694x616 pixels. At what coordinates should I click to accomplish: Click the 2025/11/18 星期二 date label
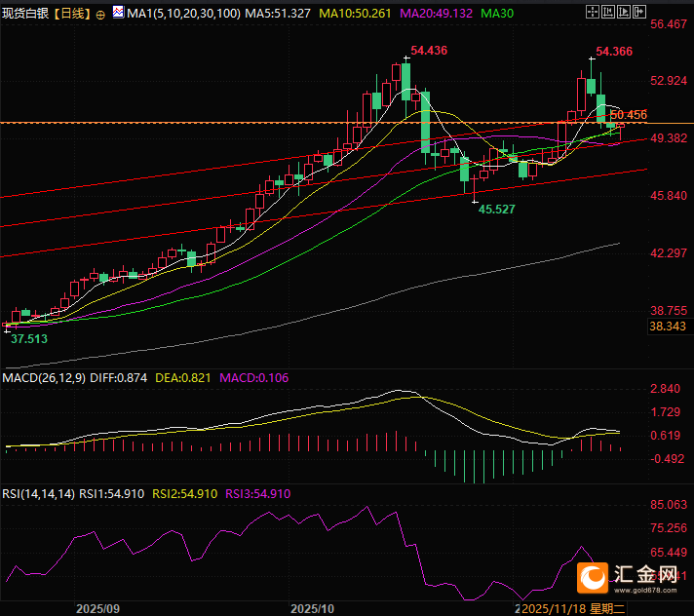pos(573,609)
